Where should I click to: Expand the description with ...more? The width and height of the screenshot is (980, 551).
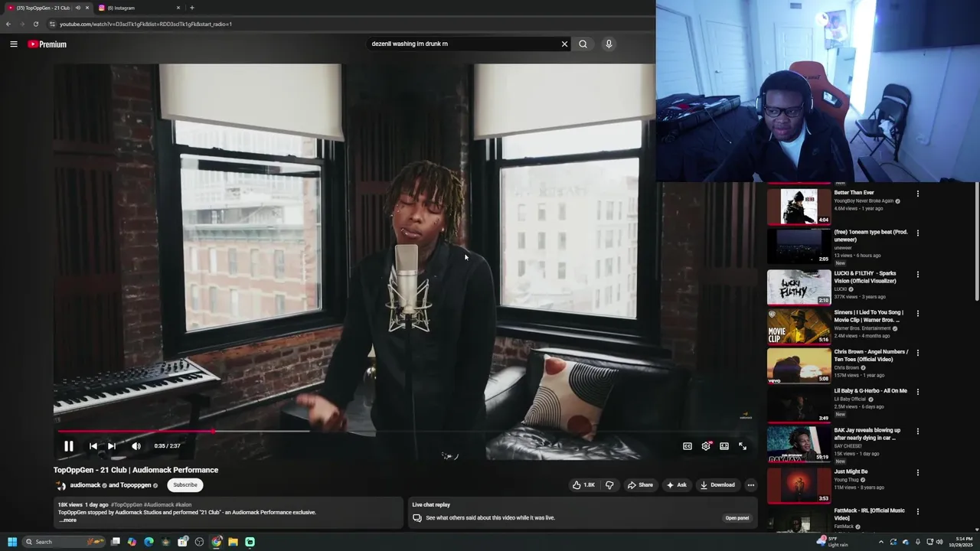pyautogui.click(x=68, y=520)
